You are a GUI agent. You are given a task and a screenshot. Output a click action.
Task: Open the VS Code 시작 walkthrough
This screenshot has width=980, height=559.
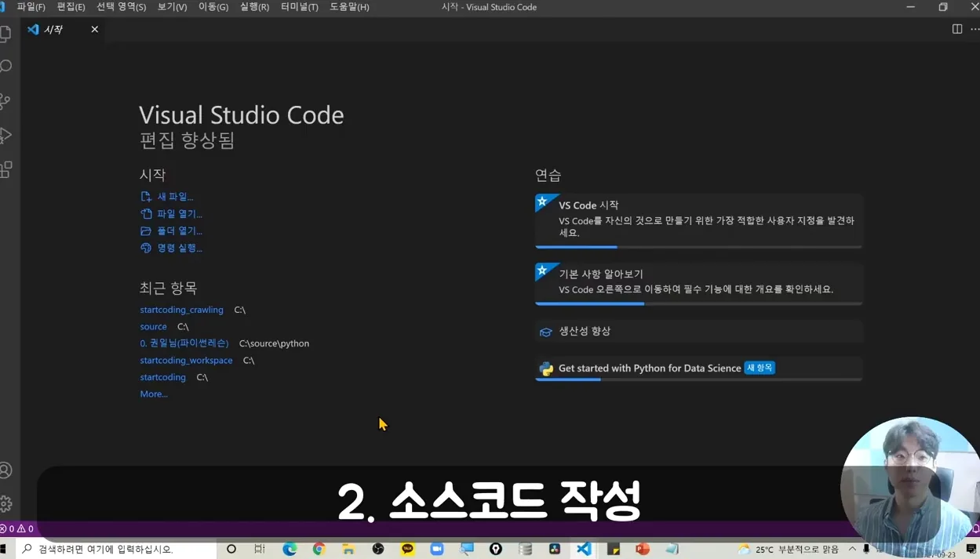click(x=698, y=220)
